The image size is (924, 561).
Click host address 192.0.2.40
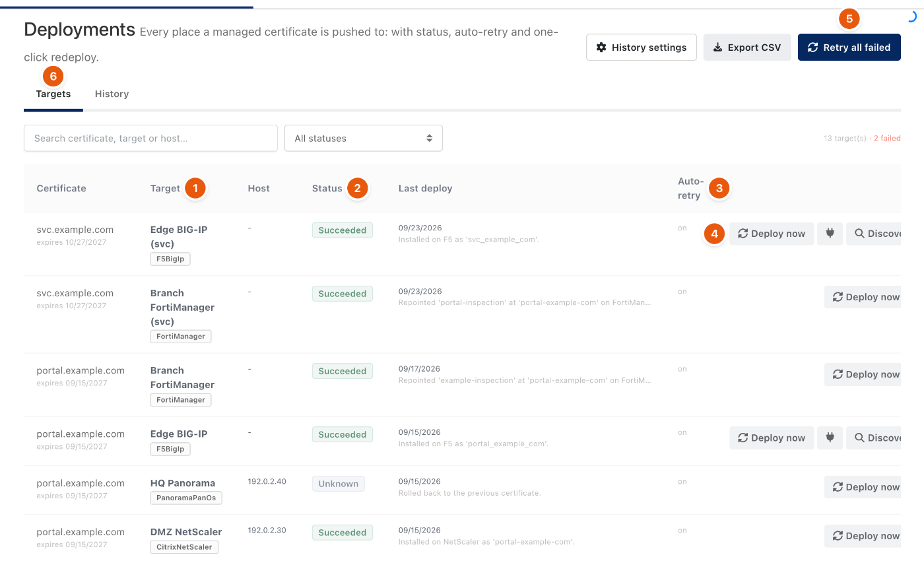click(x=267, y=482)
